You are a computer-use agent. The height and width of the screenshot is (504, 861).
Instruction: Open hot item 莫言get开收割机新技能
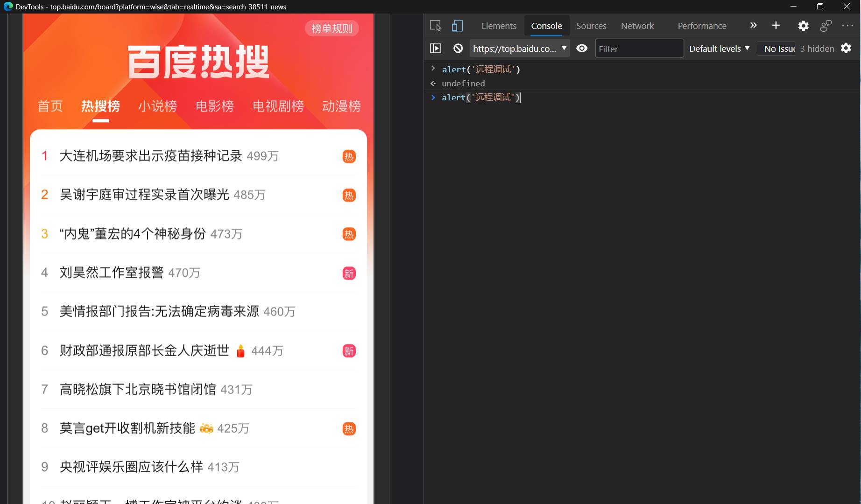(x=127, y=428)
